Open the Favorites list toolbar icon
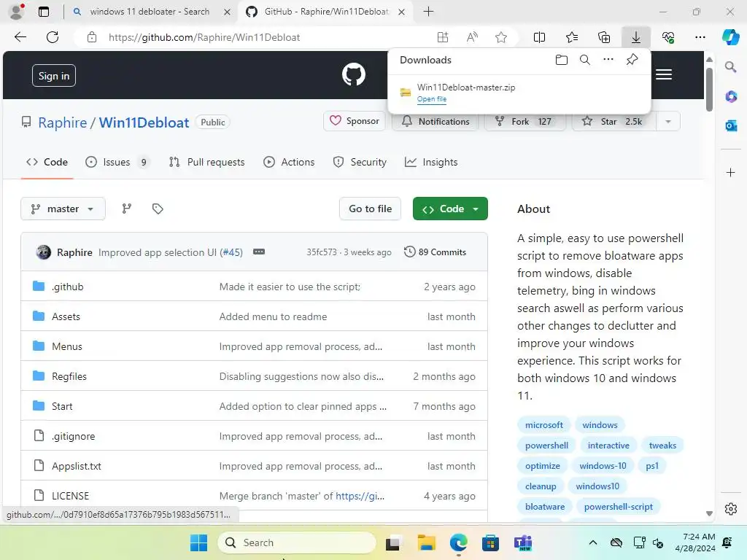 point(572,37)
